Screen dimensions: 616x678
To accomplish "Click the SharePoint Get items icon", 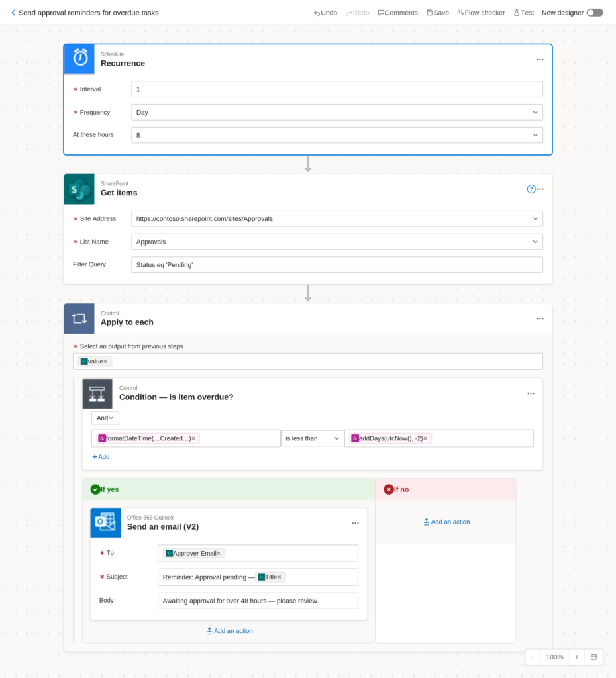I will coord(79,189).
